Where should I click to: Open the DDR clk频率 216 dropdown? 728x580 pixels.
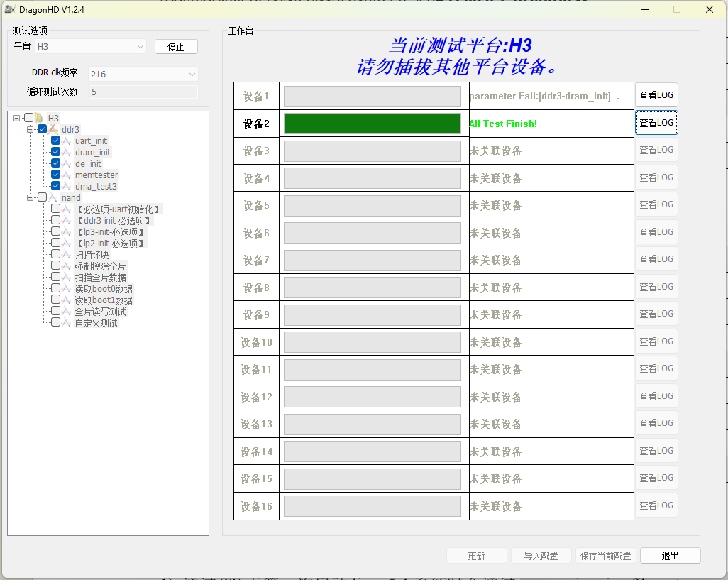pos(143,74)
